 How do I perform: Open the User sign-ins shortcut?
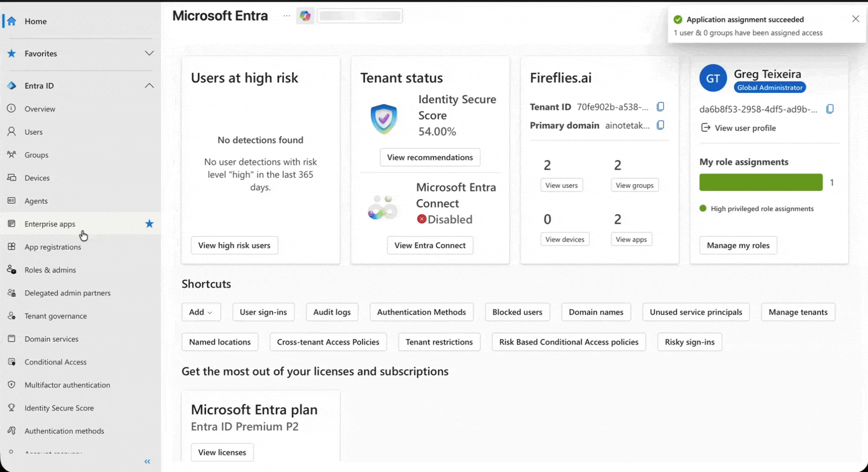263,312
